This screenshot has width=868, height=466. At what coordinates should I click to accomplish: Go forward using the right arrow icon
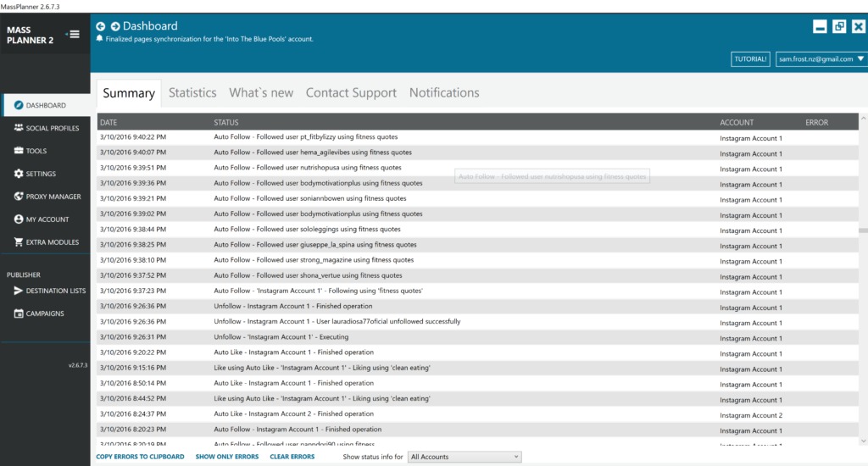[115, 26]
